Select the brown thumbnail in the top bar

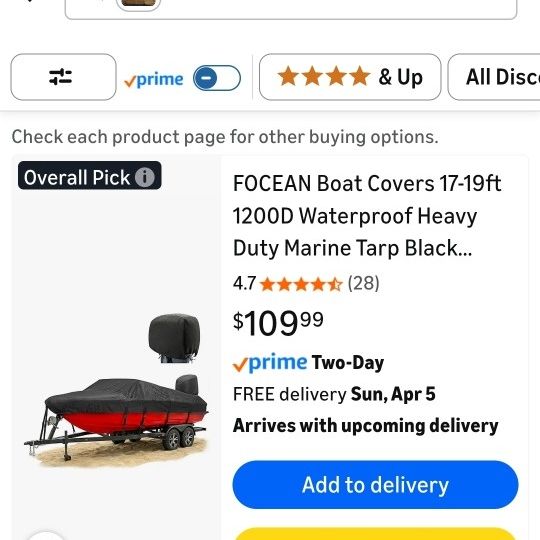point(138,5)
